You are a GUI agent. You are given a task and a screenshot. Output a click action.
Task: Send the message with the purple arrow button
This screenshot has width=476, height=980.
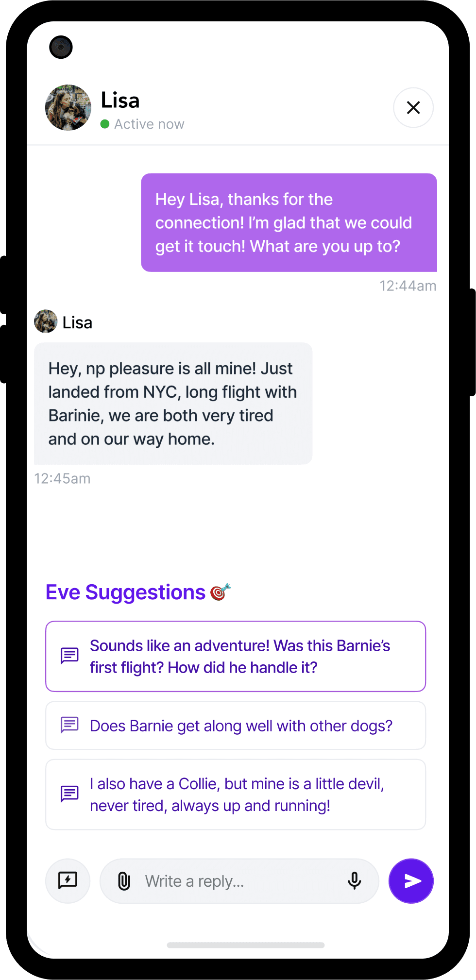tap(411, 881)
